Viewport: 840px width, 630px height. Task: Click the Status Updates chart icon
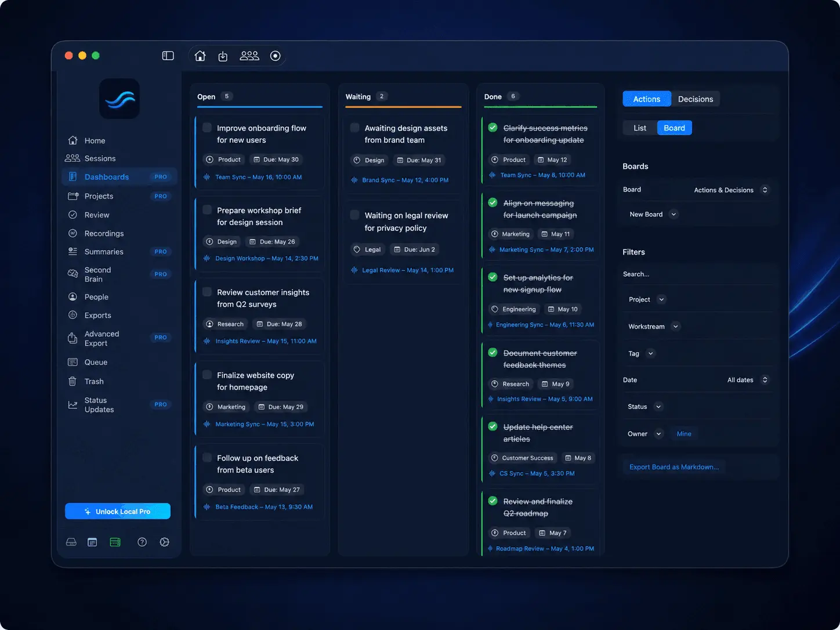73,405
